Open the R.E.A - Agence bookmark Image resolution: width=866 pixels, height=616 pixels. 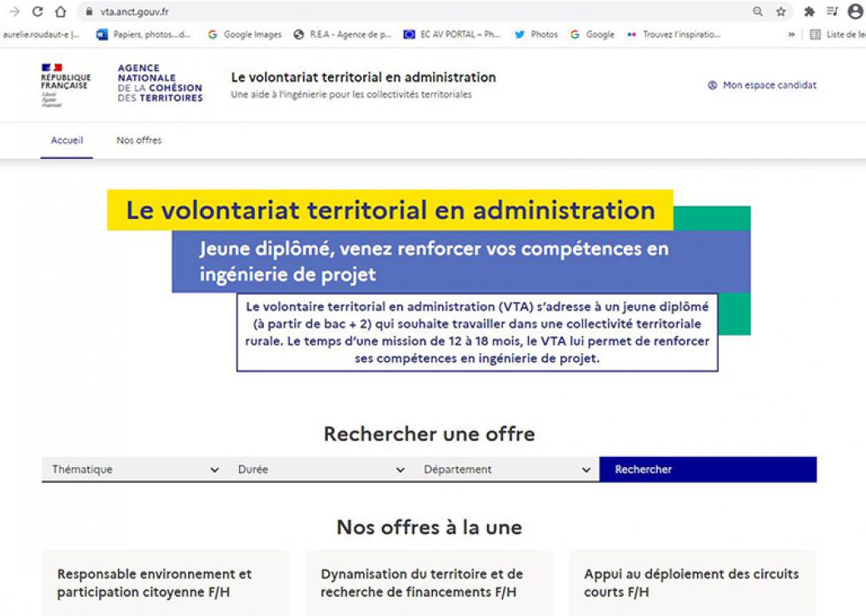pyautogui.click(x=342, y=34)
